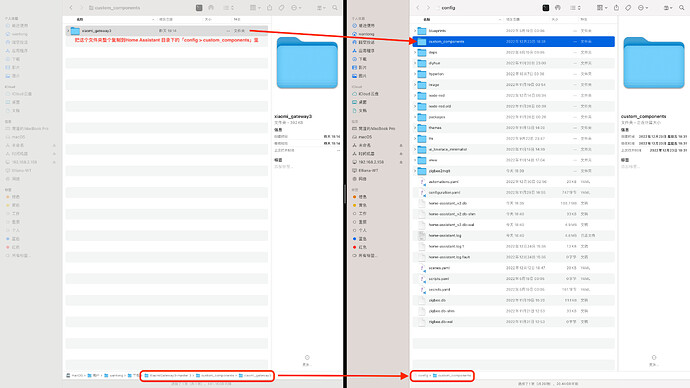Select the packages folder icon
The height and width of the screenshot is (388, 690).
422,117
